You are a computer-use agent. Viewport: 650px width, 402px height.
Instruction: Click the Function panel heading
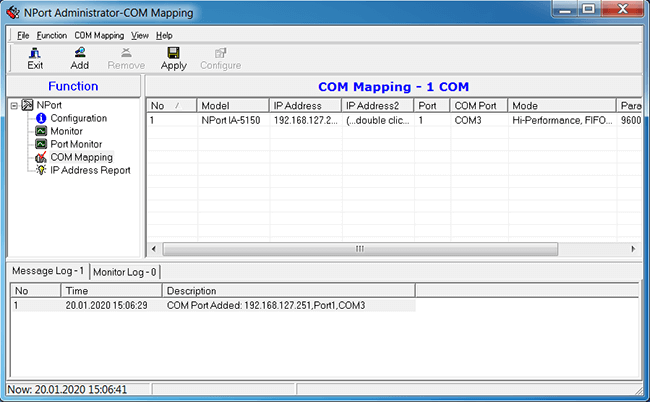(x=73, y=86)
